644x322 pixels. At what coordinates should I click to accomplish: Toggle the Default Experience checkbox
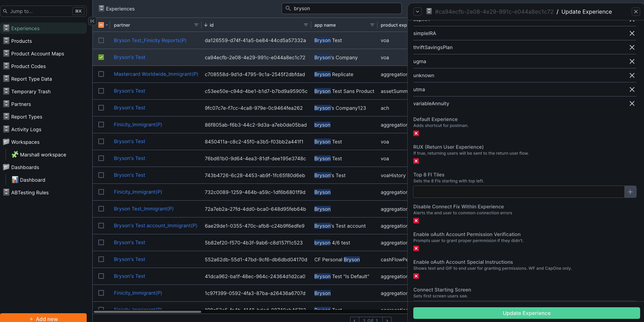click(x=416, y=133)
